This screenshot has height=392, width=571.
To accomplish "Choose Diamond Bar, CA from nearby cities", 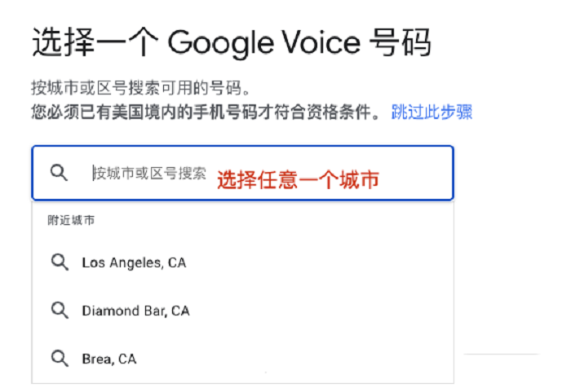I will [242, 311].
